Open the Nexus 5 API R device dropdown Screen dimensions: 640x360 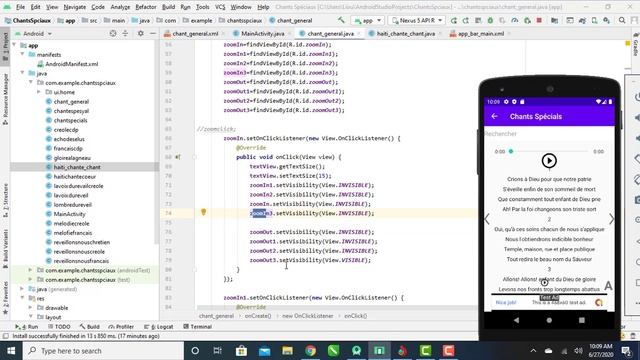[x=416, y=20]
